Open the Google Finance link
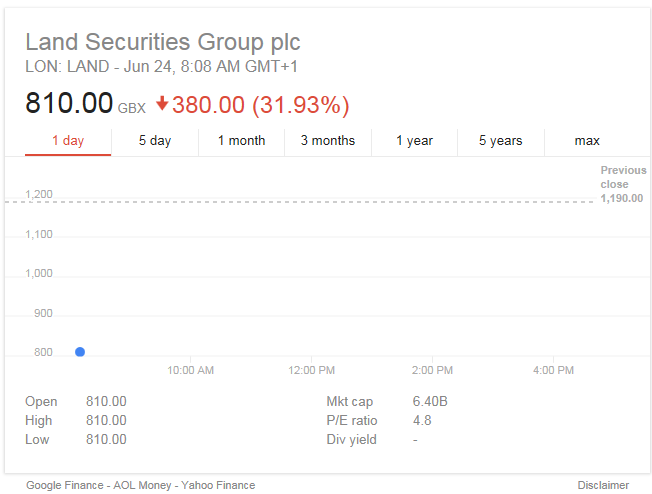The width and height of the screenshot is (652, 494). click(65, 485)
